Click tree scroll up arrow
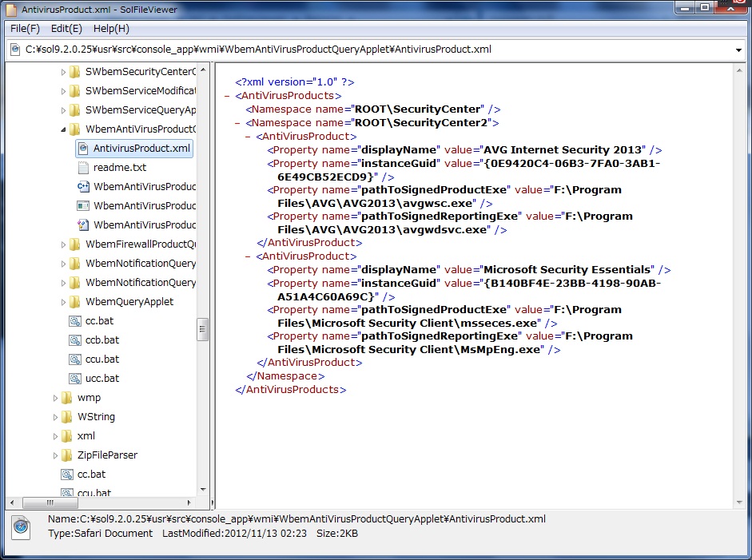Viewport: 752px width, 560px height. (x=203, y=70)
